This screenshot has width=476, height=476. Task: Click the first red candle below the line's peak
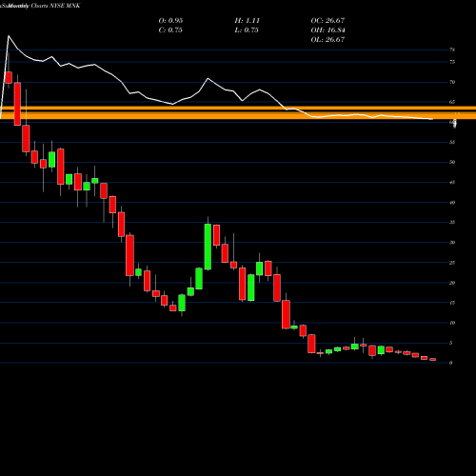9,77
